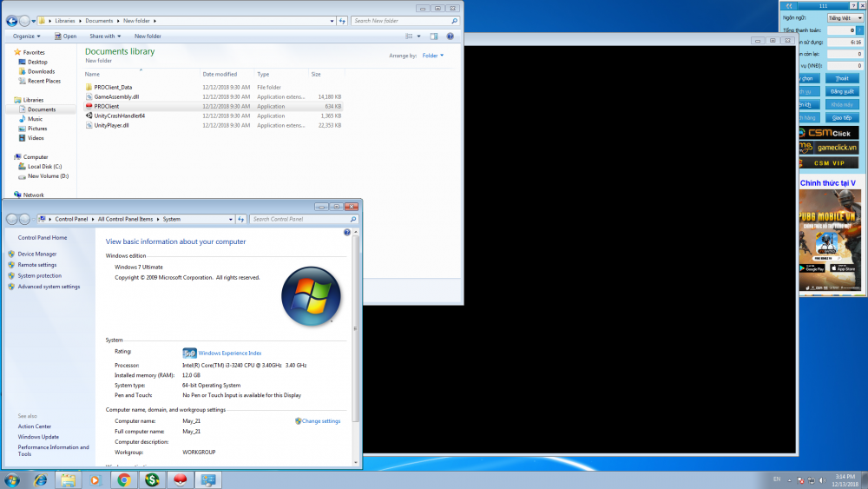Click the Windows Start orb

tap(12, 479)
